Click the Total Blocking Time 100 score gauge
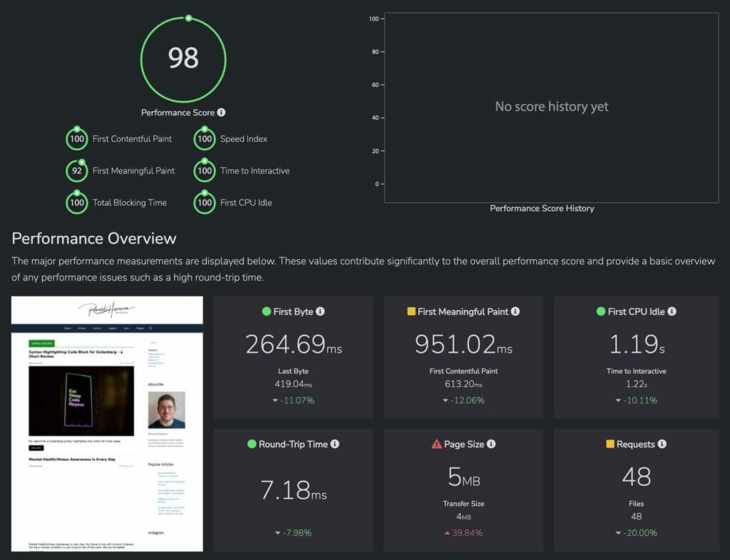Viewport: 730px width, 560px height. [x=77, y=202]
